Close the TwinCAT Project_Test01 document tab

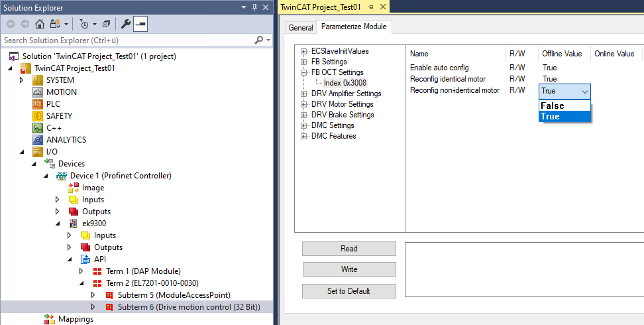point(382,7)
